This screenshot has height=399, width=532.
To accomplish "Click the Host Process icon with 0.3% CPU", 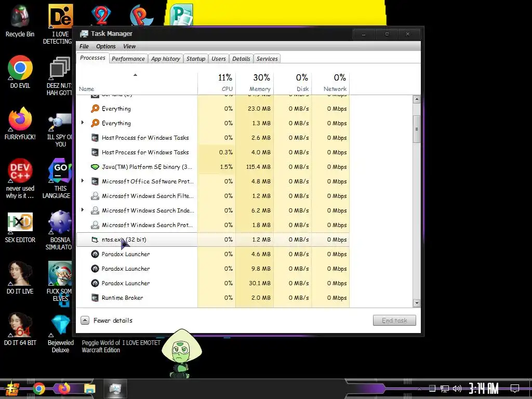I will tap(95, 152).
